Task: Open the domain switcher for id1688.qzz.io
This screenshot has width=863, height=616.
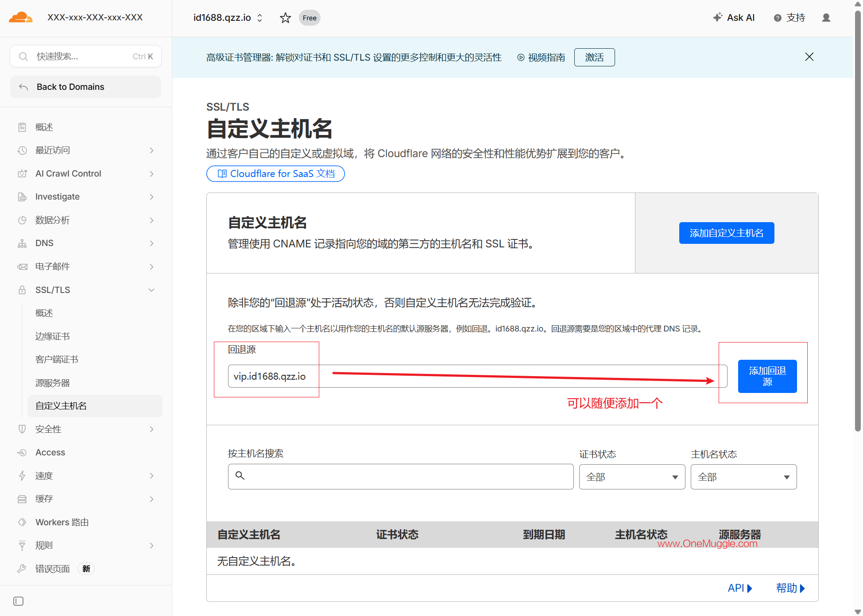Action: click(x=260, y=18)
